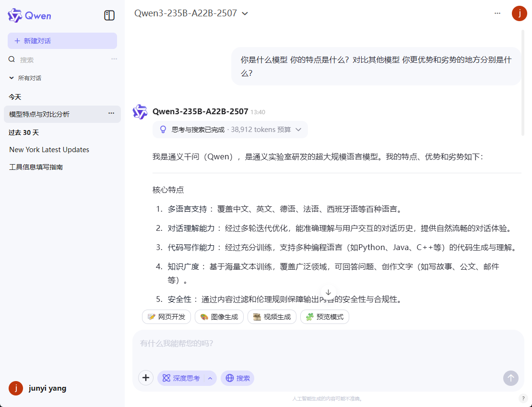This screenshot has height=407, width=532.
Task: Collapse the sidebar panel icon
Action: [109, 15]
